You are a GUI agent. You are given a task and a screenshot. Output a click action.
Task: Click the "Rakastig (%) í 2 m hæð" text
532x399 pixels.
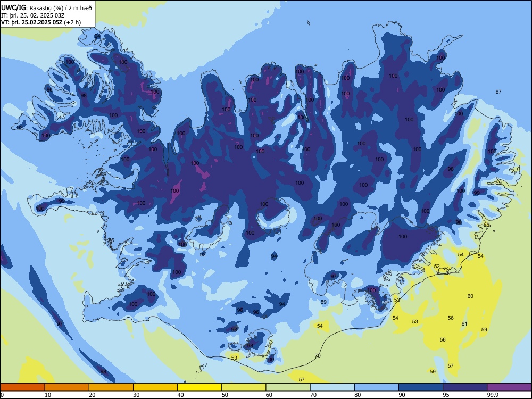61,7
